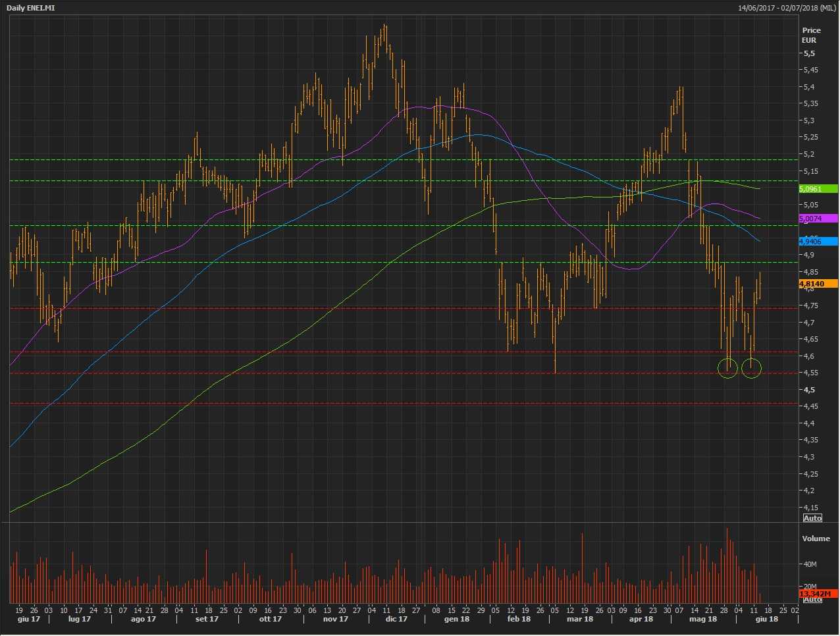Click the red 13,342M volume label
This screenshot has height=636, width=840.
(x=818, y=594)
